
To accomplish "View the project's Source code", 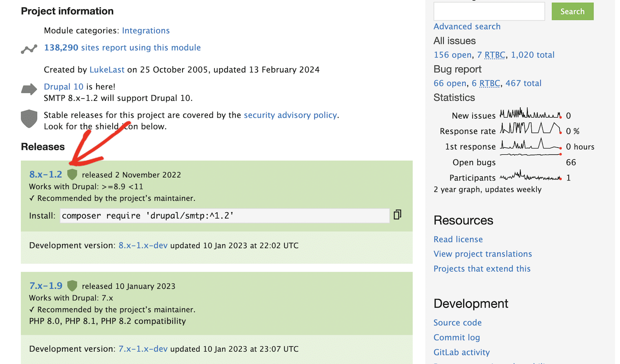I will tap(457, 322).
